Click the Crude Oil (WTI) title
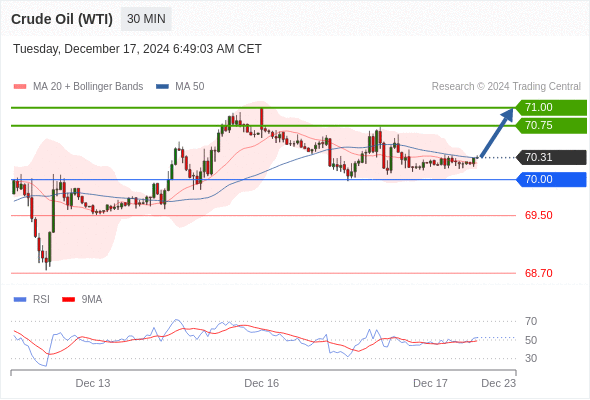590x400 pixels. [x=62, y=19]
